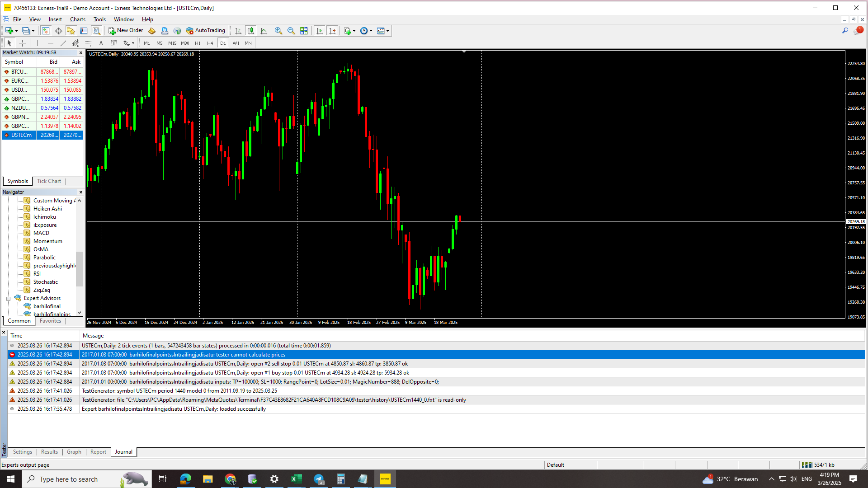Toggle chart auto scroll
This screenshot has height=488, width=868.
tap(320, 31)
